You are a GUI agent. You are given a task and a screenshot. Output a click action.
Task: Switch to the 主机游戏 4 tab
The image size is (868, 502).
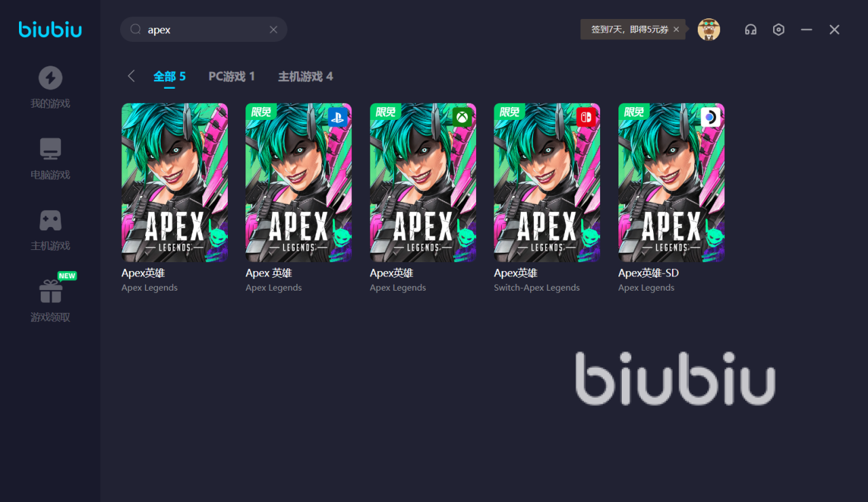click(306, 77)
